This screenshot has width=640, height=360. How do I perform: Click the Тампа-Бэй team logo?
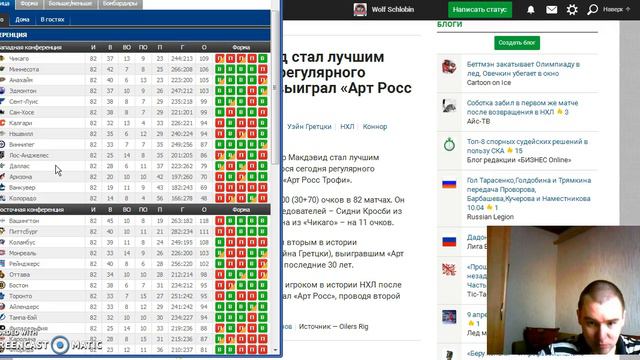[2, 317]
